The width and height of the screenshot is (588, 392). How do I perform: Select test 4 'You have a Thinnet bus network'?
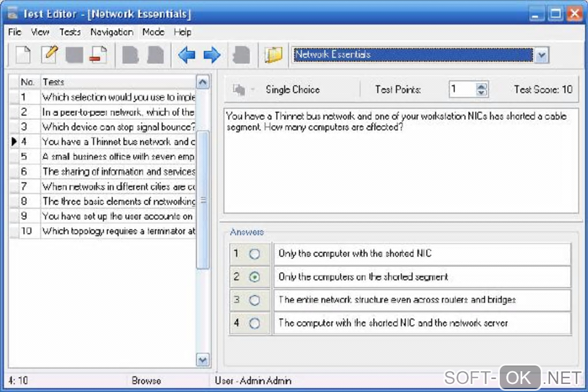pyautogui.click(x=119, y=142)
